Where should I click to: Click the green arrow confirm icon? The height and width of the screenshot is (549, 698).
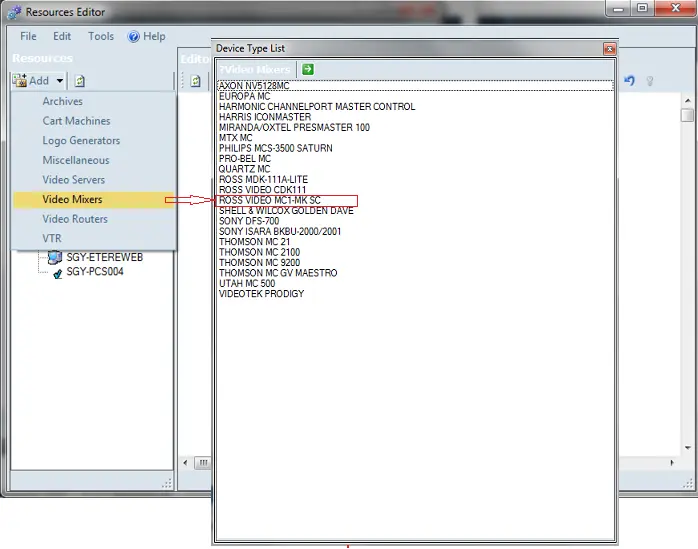[308, 69]
